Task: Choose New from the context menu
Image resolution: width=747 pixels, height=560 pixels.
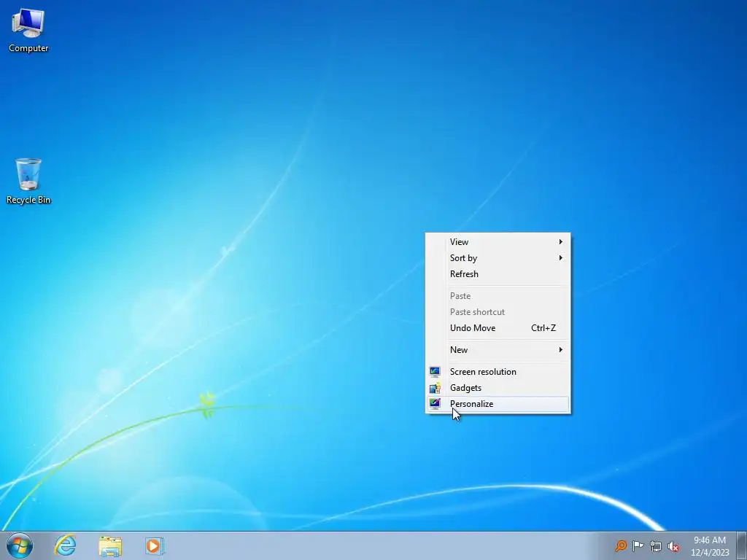Action: 498,350
